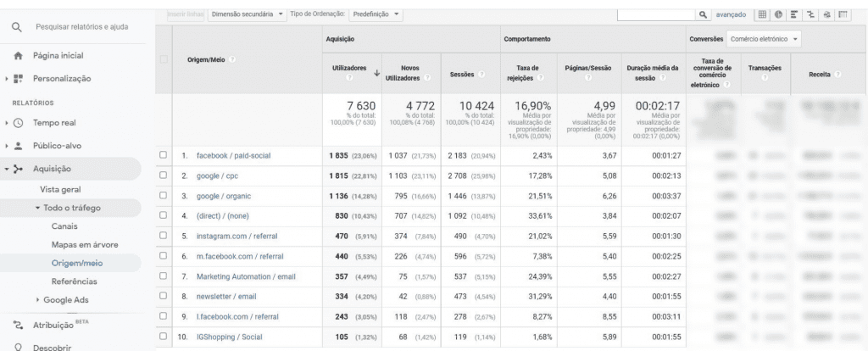Click the sidebar search magnifier icon

point(17,27)
